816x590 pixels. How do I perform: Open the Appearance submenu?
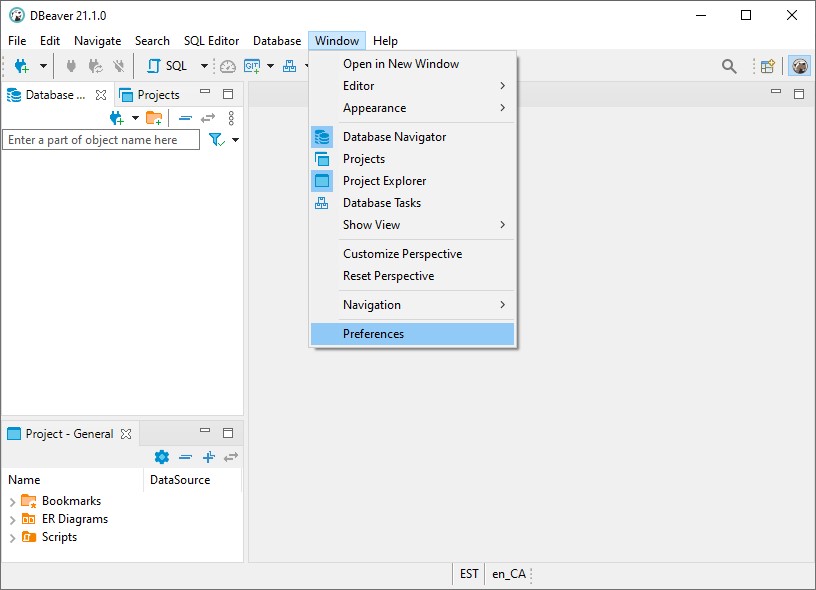click(x=412, y=108)
